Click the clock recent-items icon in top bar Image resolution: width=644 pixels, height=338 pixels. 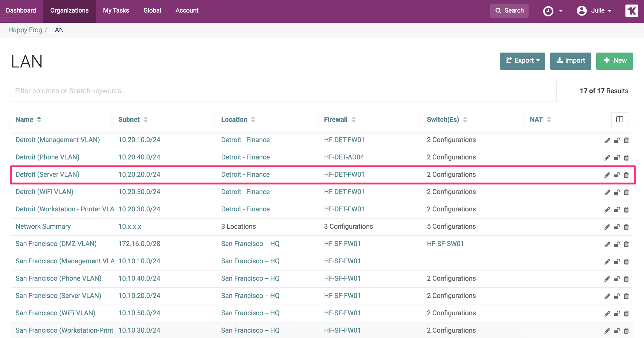tap(548, 11)
